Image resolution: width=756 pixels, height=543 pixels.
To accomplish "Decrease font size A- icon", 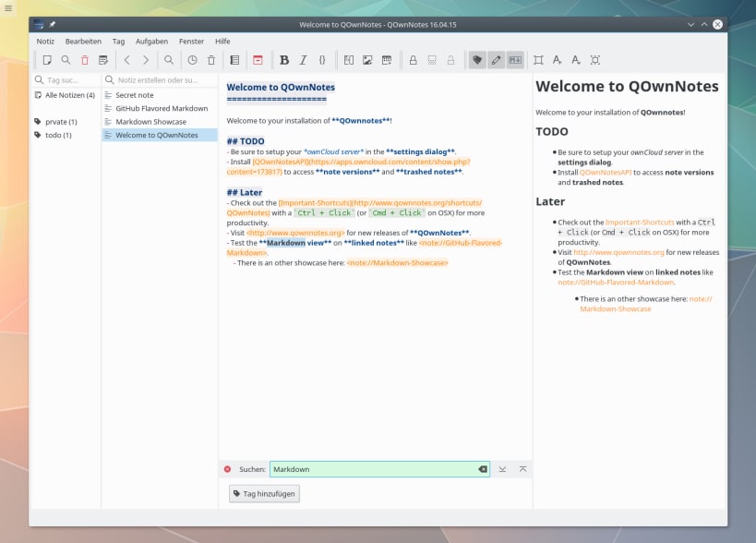I will [576, 60].
